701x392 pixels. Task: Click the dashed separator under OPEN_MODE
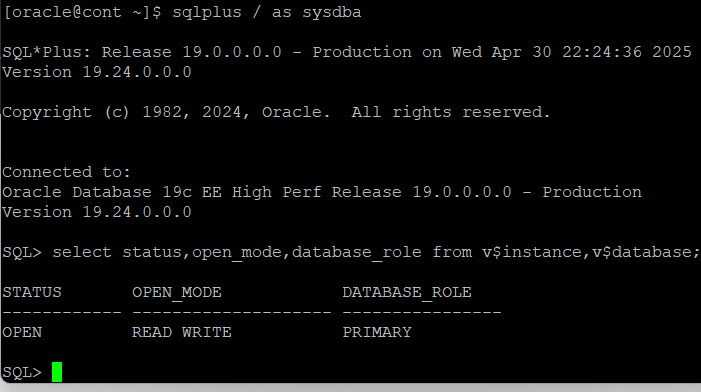click(x=232, y=312)
